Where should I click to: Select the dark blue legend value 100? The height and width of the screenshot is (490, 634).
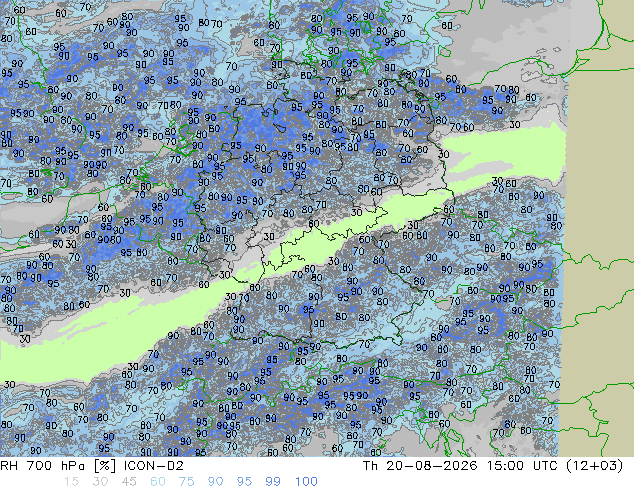[x=306, y=482]
